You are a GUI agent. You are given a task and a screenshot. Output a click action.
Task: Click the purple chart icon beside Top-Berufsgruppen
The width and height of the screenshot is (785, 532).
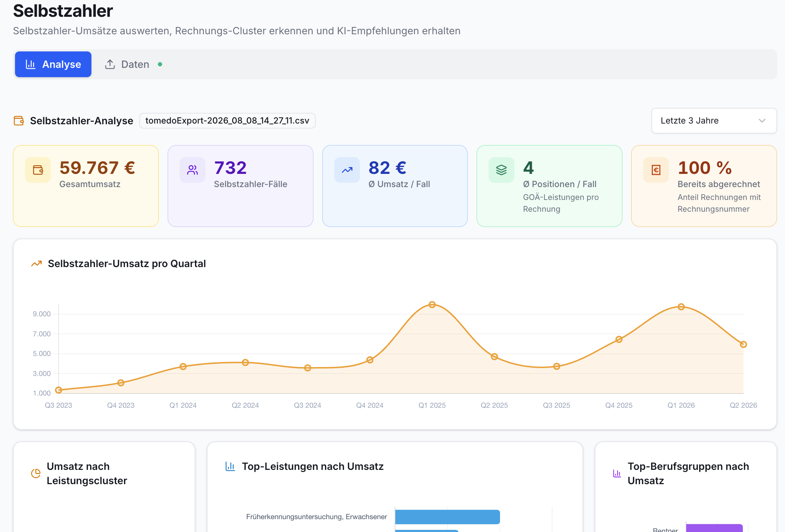617,473
